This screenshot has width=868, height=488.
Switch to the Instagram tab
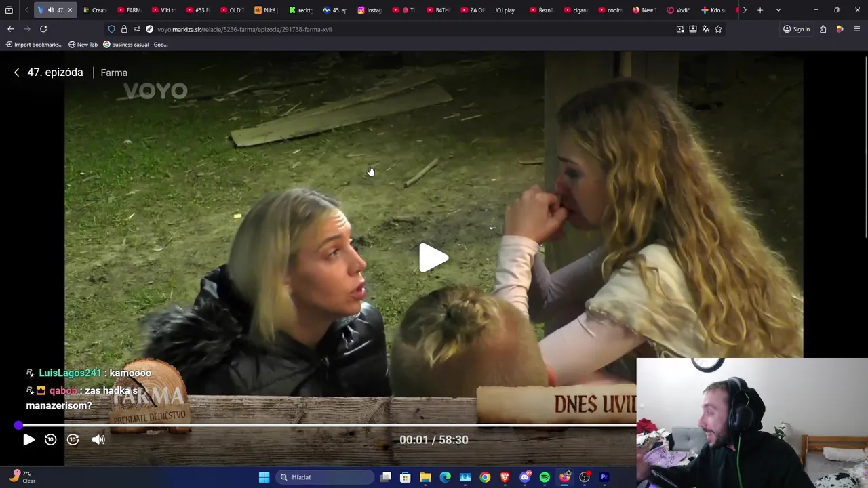370,10
